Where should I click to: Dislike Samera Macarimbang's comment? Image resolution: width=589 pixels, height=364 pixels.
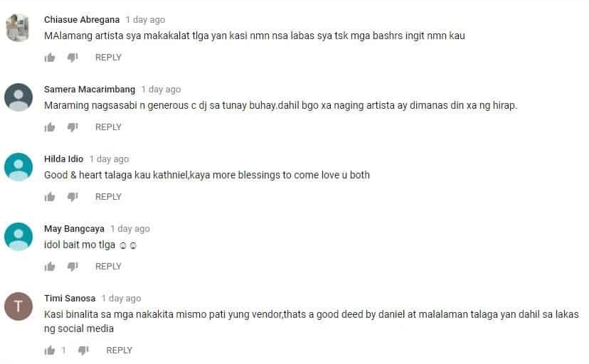pyautogui.click(x=72, y=127)
